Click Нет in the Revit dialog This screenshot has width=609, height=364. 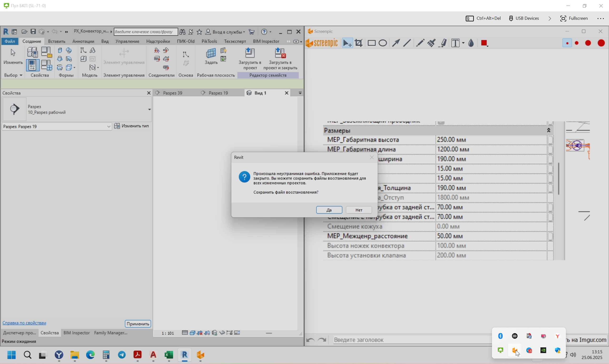pos(359,210)
